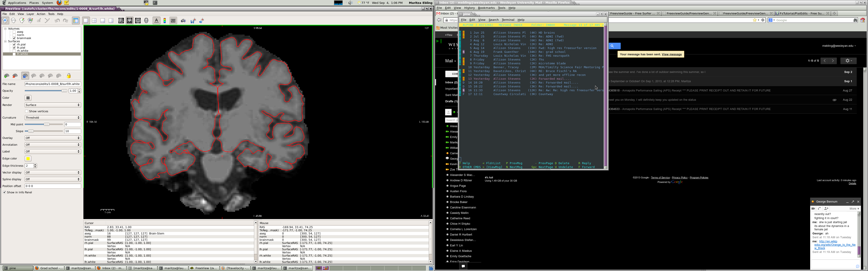Switch to axial view icon
Viewport: 868px width, 271px height.
(x=138, y=21)
